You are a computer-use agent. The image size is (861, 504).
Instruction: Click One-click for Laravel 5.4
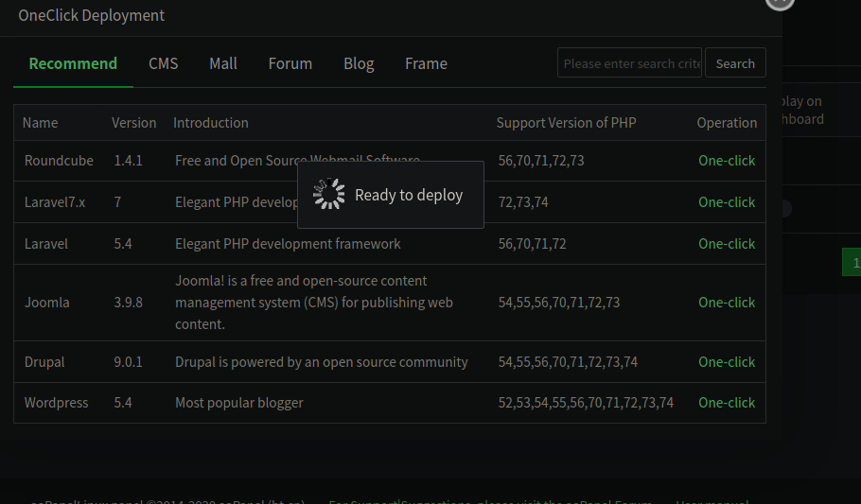(x=727, y=244)
